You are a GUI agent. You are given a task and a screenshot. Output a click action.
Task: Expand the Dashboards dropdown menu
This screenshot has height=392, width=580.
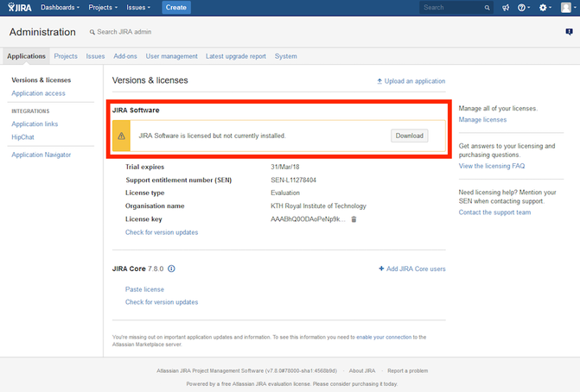coord(61,8)
